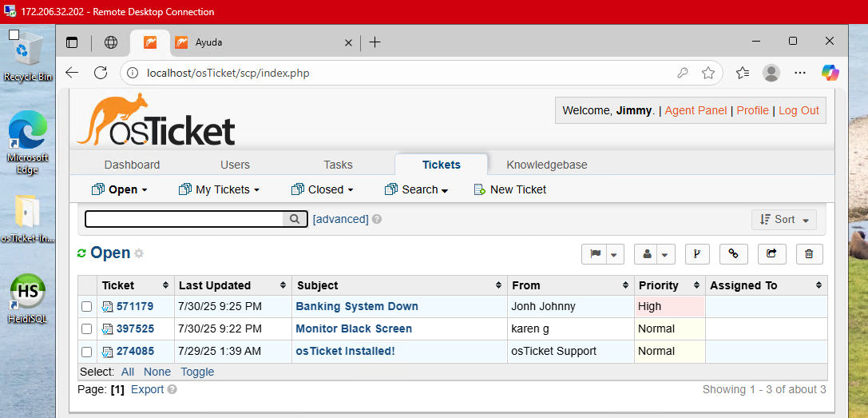Sort by the Priority column header
868x418 pixels.
pyautogui.click(x=669, y=285)
